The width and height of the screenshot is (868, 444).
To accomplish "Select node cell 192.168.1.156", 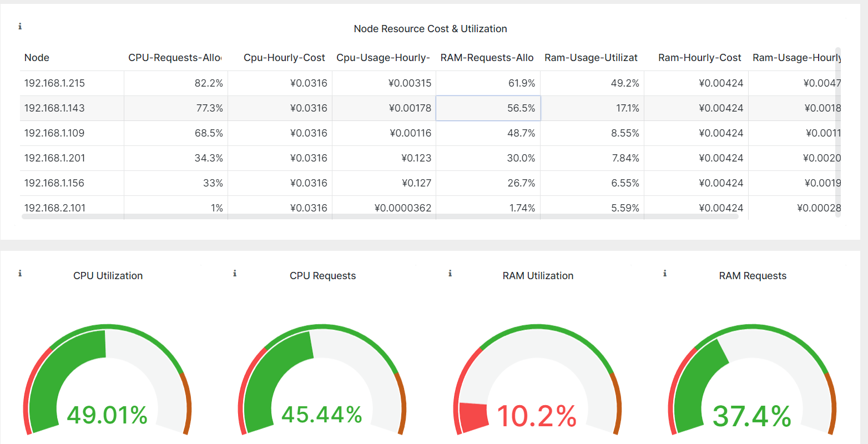I will [x=72, y=183].
